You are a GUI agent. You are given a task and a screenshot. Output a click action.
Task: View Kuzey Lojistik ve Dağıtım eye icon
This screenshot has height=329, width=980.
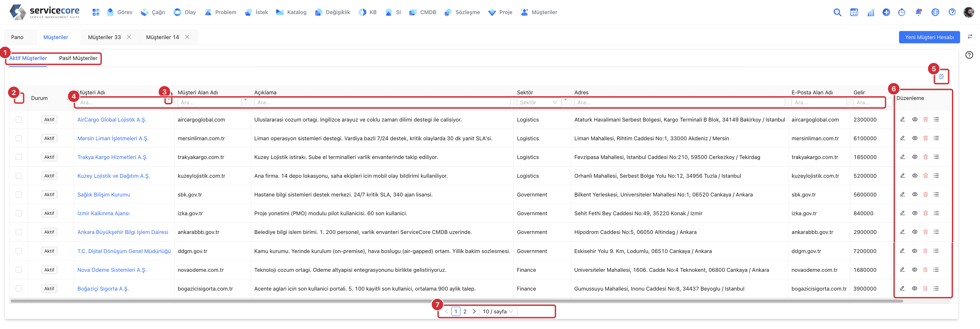pos(915,176)
